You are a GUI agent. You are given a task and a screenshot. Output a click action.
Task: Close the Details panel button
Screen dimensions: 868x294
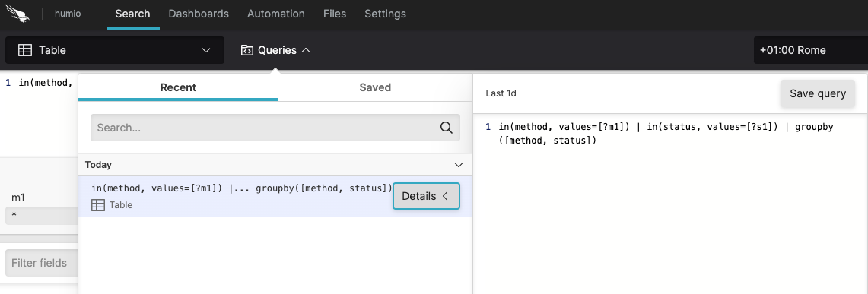426,196
